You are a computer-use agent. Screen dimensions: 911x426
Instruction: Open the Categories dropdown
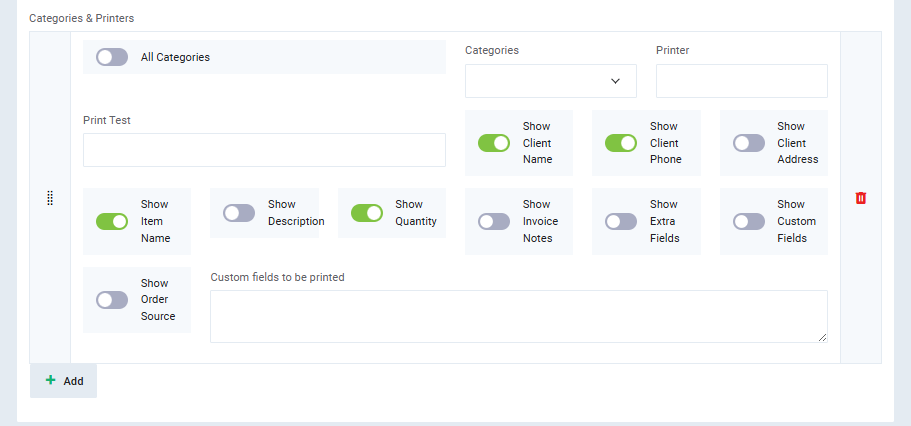(540, 81)
